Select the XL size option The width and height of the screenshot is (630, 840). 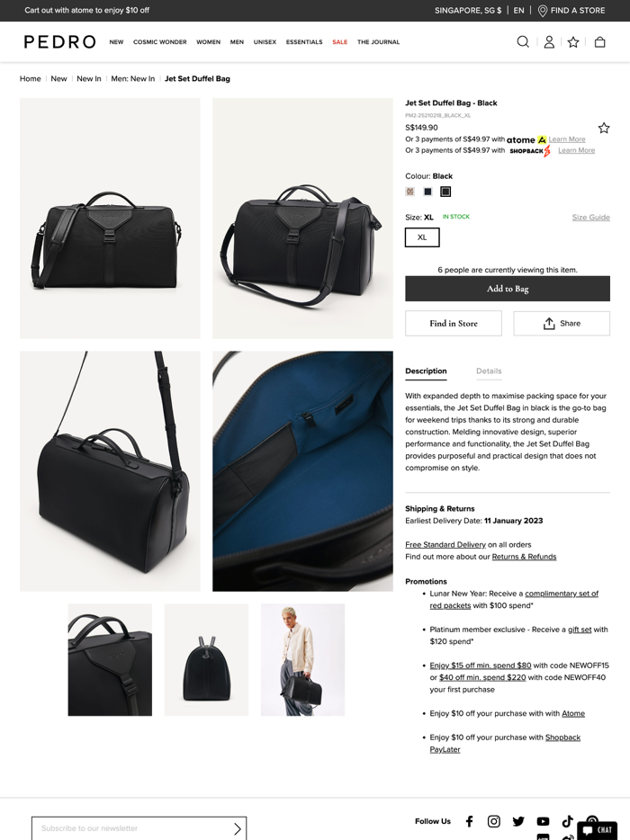coord(422,237)
